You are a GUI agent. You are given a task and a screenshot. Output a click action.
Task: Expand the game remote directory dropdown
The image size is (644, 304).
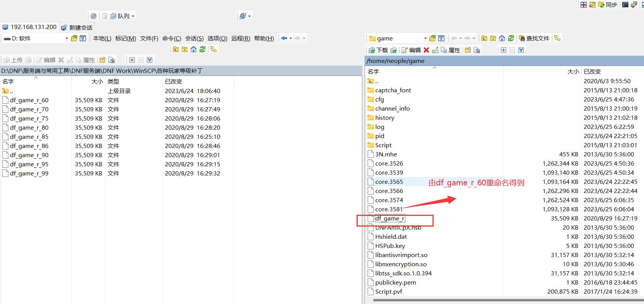[425, 38]
